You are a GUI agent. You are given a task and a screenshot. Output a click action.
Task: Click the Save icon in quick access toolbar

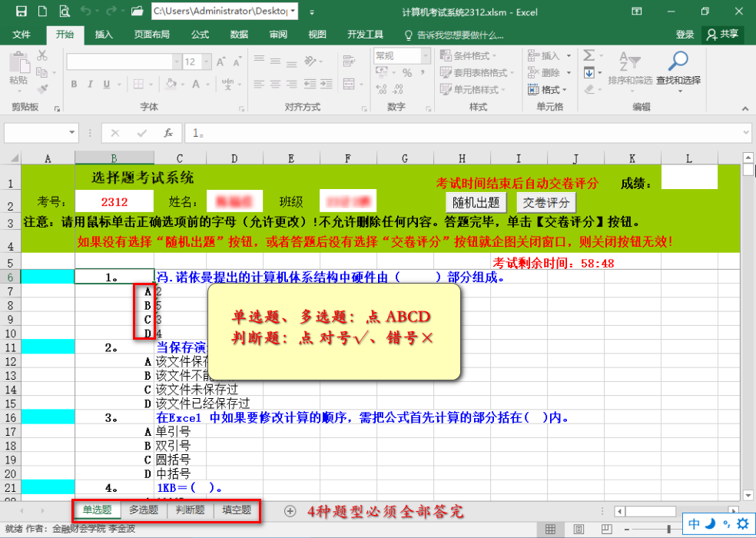(x=22, y=11)
